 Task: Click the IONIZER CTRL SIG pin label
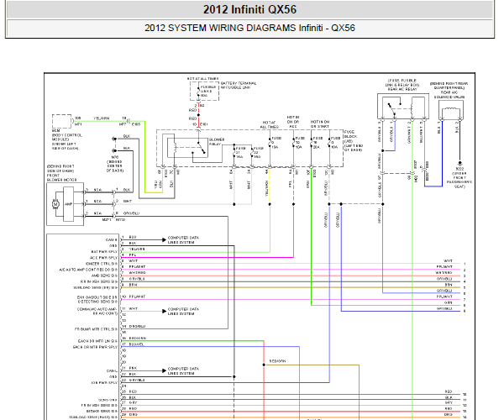point(102,264)
